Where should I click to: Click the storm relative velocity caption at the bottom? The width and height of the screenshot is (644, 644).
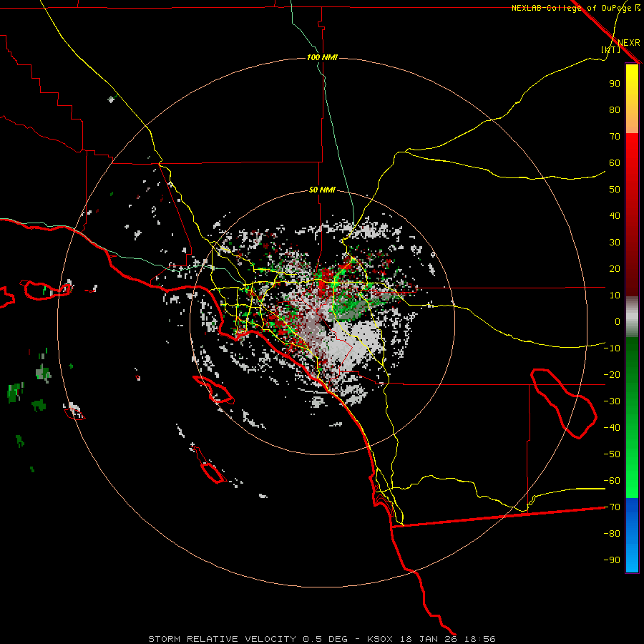tap(322, 639)
